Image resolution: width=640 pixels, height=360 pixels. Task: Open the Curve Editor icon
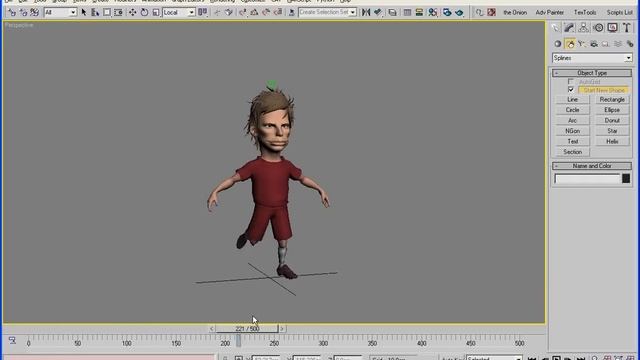pos(407,12)
